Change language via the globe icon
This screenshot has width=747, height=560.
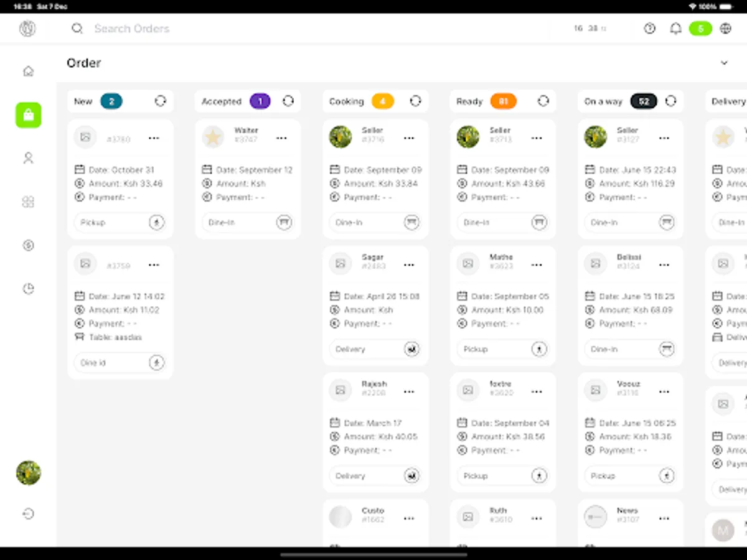(x=725, y=29)
